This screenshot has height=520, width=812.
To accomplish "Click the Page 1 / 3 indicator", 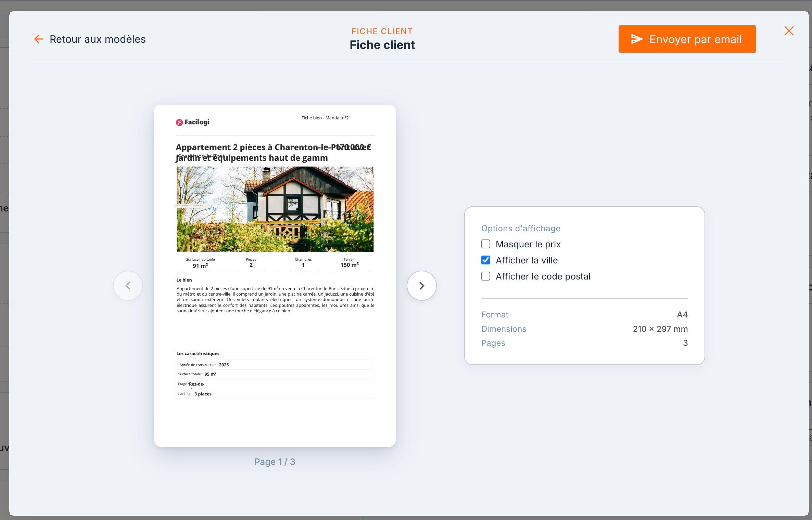I will (275, 462).
